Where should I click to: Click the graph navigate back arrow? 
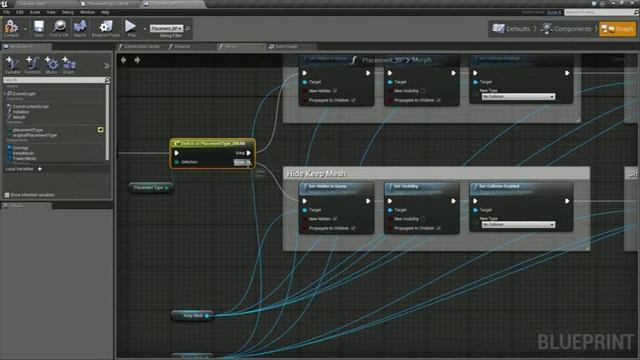point(123,60)
